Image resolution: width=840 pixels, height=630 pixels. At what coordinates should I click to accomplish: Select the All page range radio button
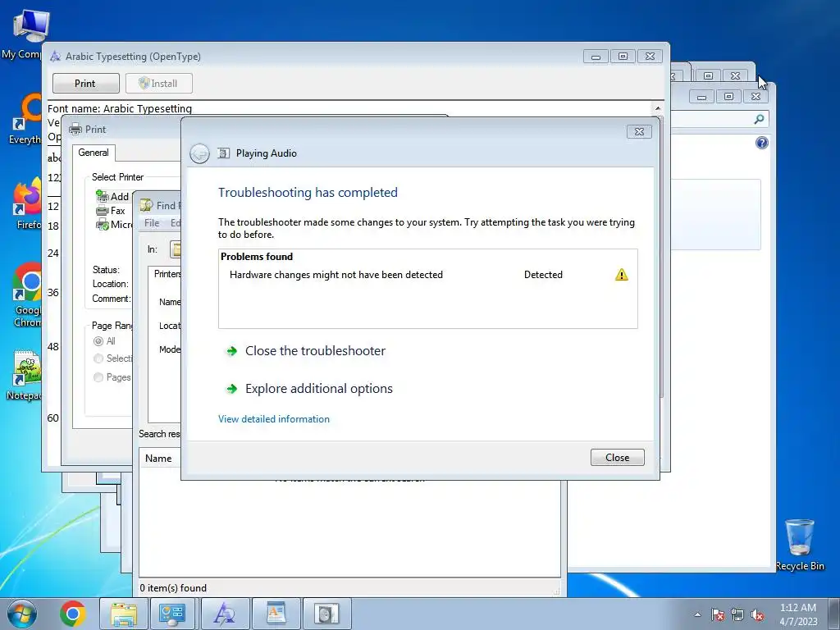click(x=98, y=341)
